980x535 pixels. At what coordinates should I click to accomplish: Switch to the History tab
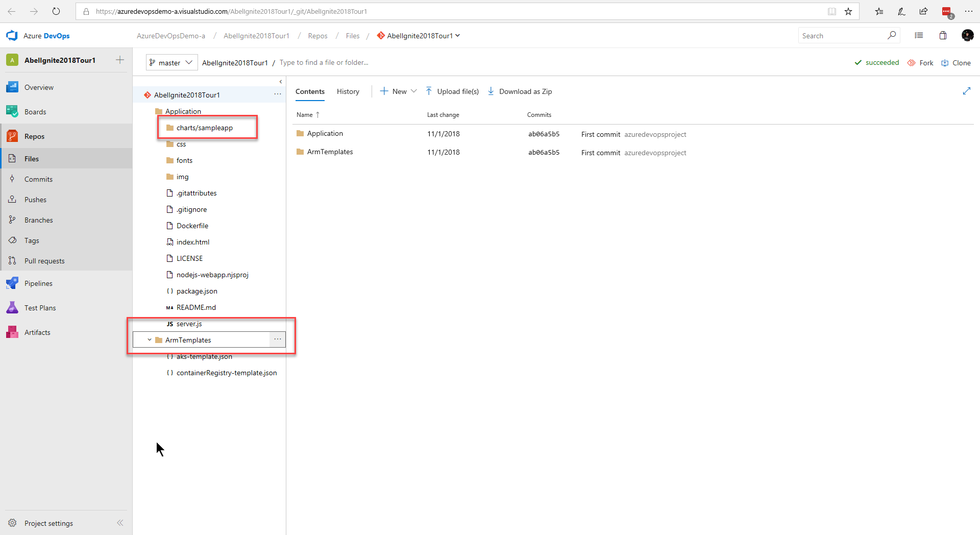point(348,91)
